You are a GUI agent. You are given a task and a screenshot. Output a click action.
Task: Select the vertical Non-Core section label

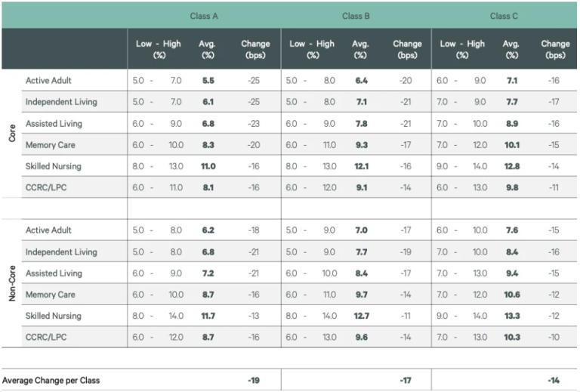(12, 283)
